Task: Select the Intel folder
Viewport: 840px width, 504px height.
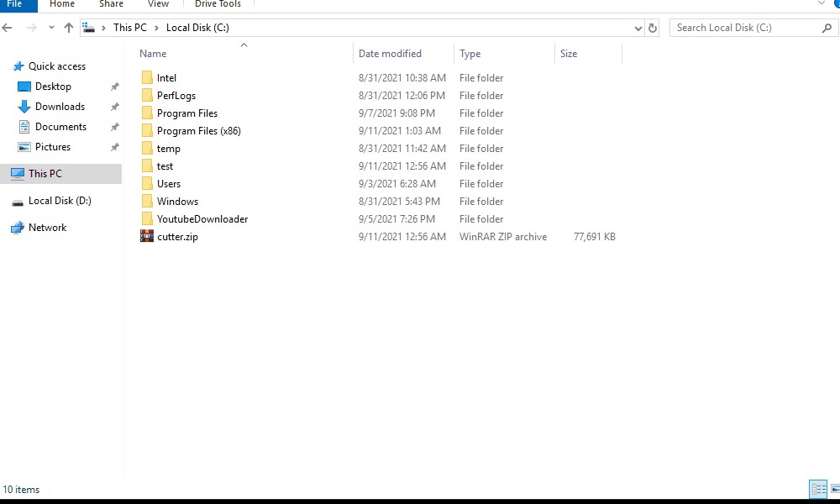Action: [x=166, y=78]
